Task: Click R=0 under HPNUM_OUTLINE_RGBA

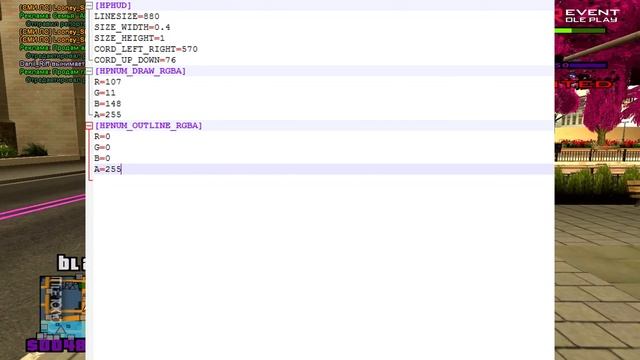Action: 102,137
